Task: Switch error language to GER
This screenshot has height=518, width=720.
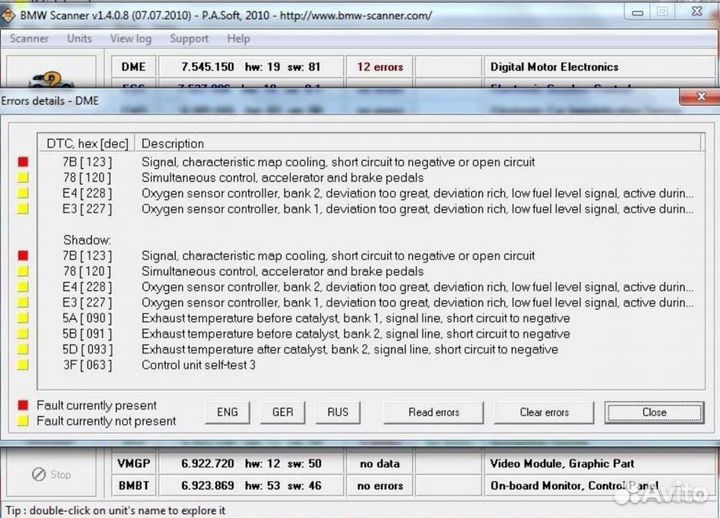Action: [282, 412]
